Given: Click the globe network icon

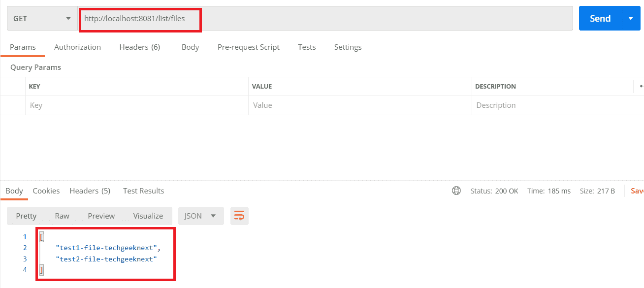Looking at the screenshot, I should pyautogui.click(x=456, y=191).
